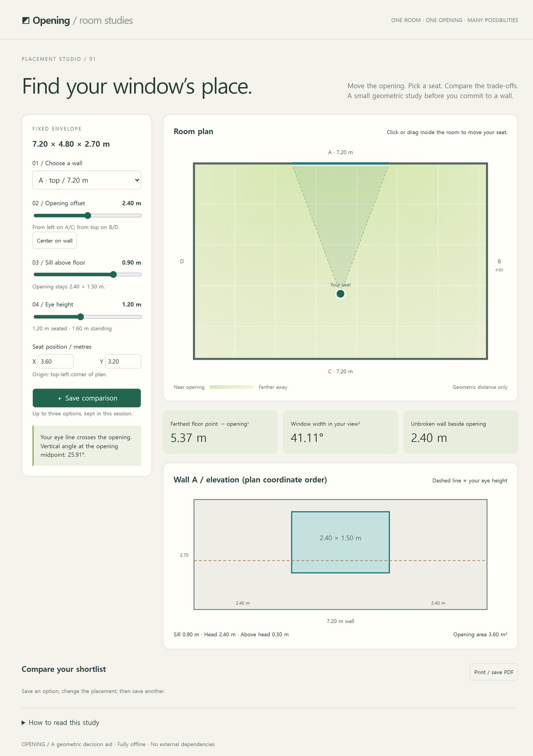533x756 pixels.
Task: Open the Choose a wall dropdown
Action: coord(87,180)
